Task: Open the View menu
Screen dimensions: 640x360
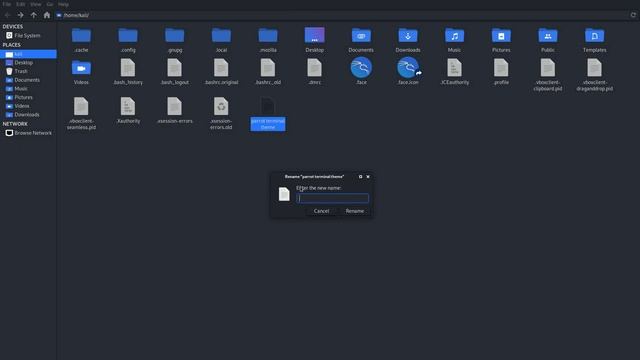Action: [x=36, y=4]
